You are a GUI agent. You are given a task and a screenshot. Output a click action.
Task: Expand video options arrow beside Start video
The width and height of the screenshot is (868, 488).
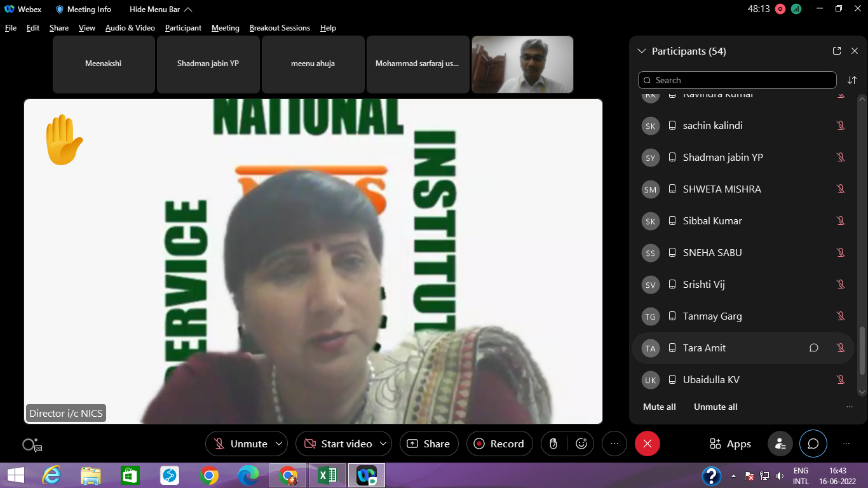pos(383,444)
